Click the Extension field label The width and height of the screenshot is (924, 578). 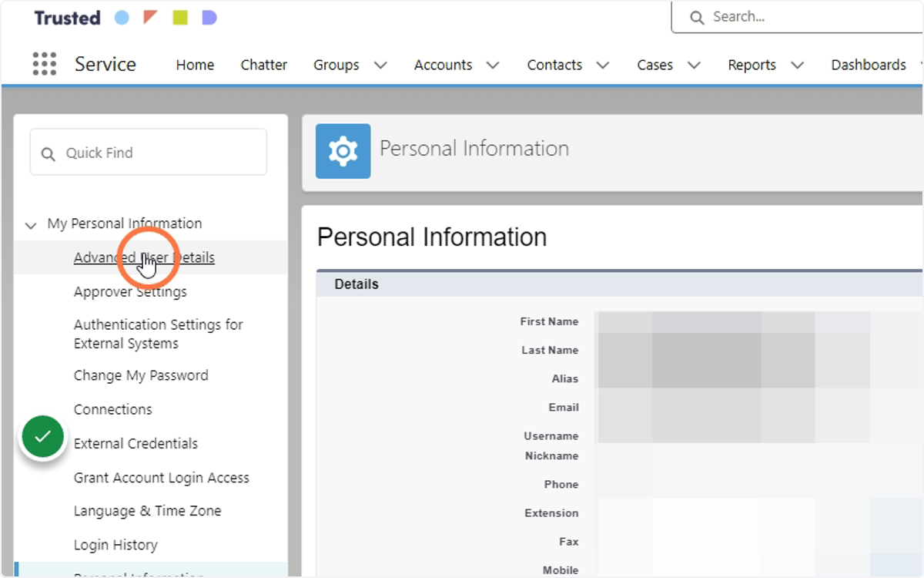click(x=551, y=512)
